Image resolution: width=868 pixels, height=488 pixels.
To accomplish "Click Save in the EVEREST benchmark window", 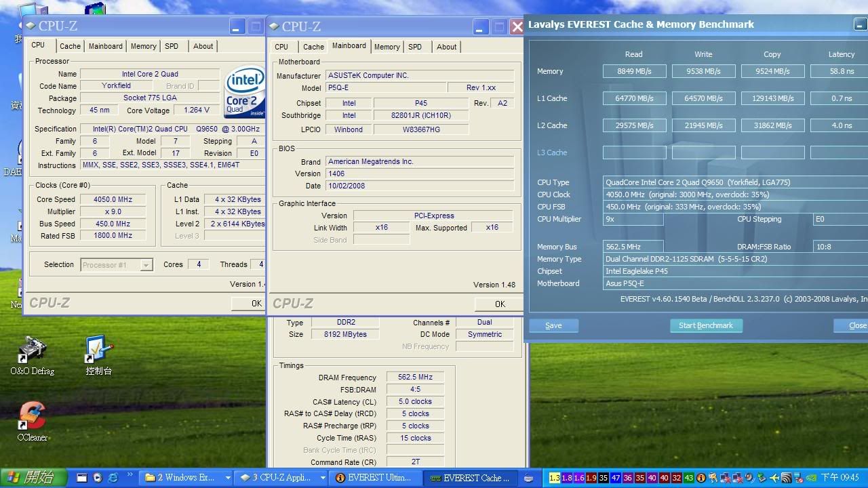I will (553, 325).
